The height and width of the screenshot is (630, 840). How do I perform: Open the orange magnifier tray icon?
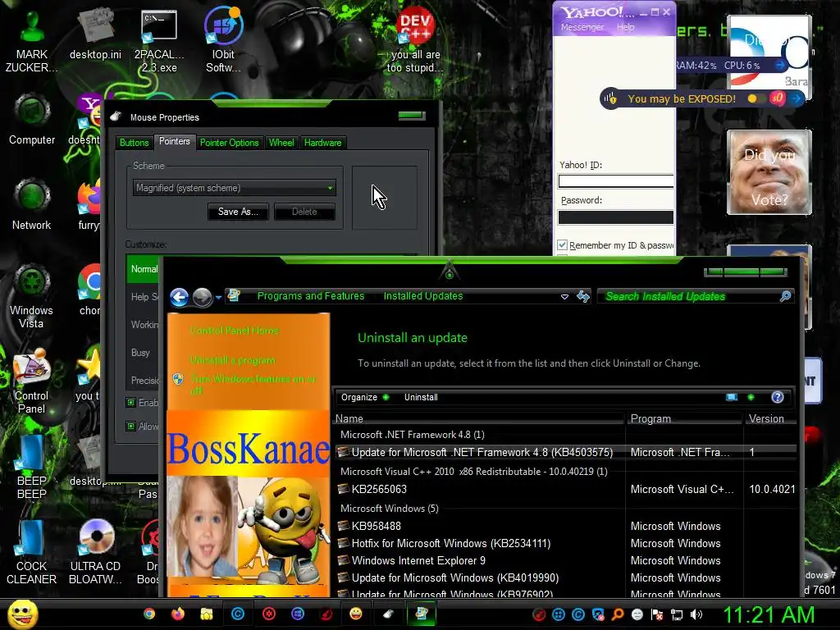tap(618, 614)
